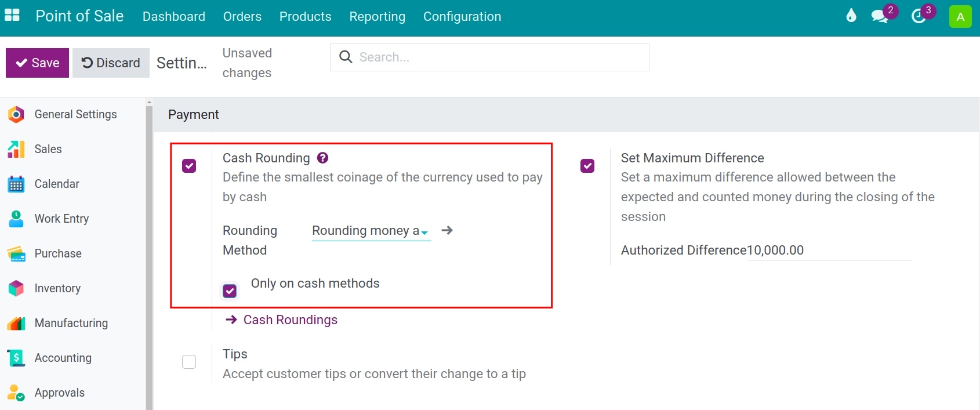The image size is (980, 410).
Task: Click the arrow beside Cash Roundings
Action: (231, 320)
